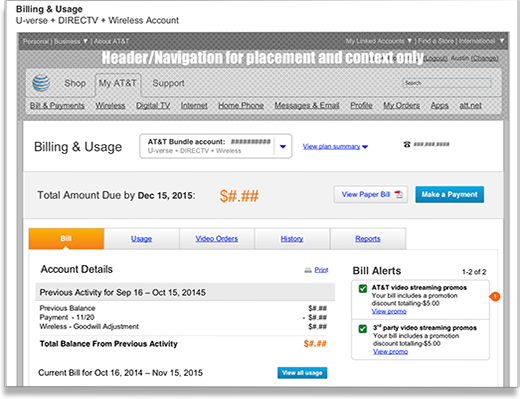Switch to the Usage tab
520x399 pixels.
point(142,239)
